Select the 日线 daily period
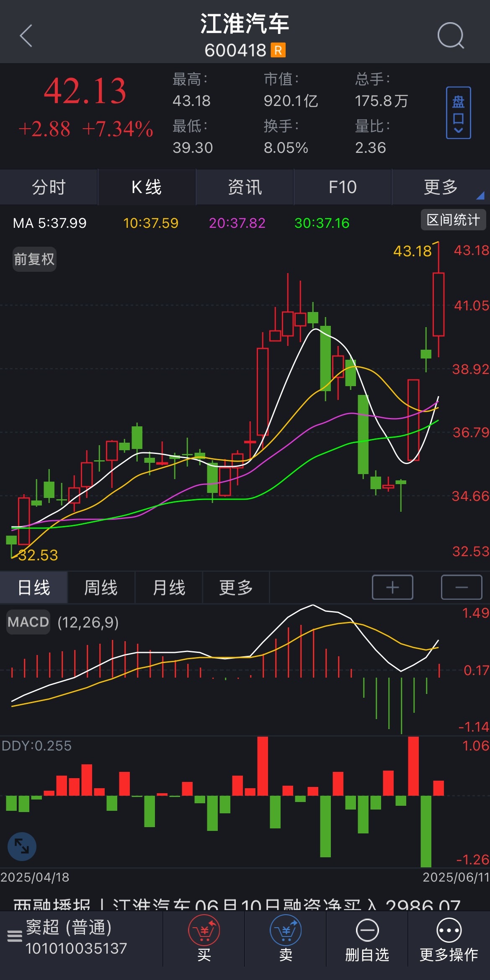 pos(34,587)
